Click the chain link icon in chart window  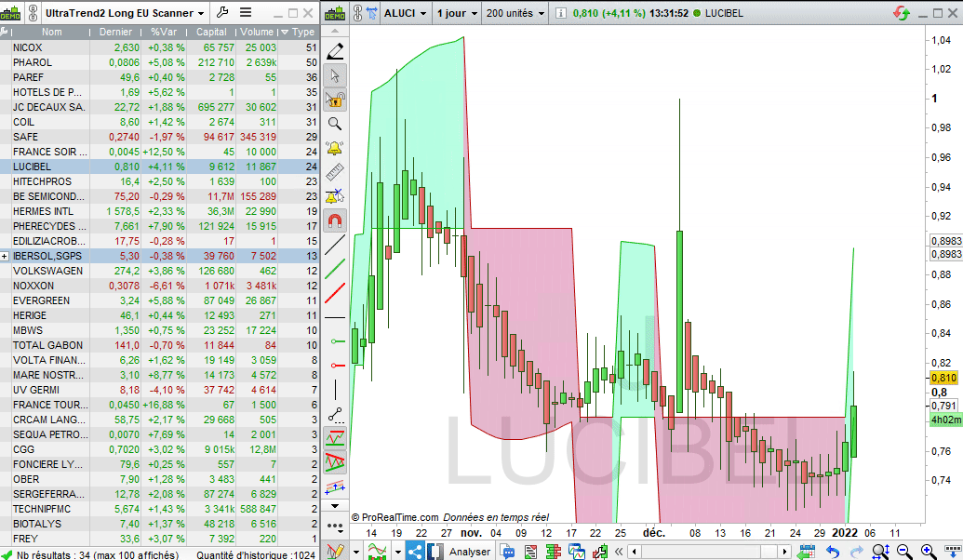(x=357, y=13)
